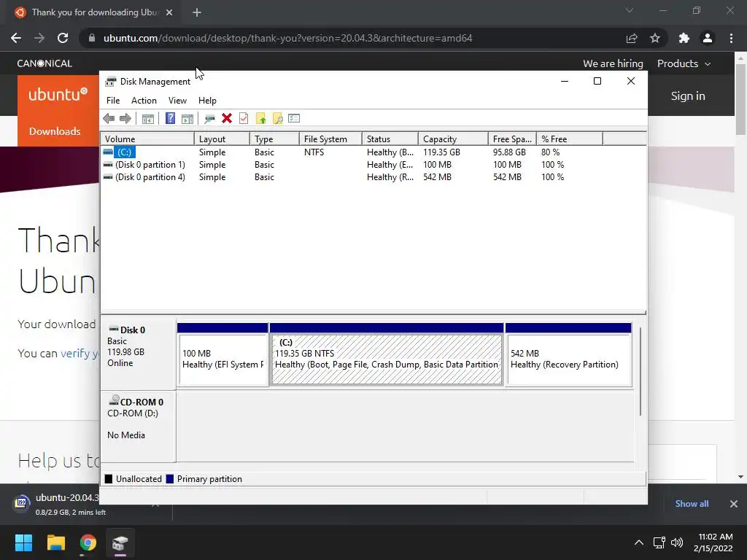747x560 pixels.
Task: Bookmark this page with the star icon
Action: pyautogui.click(x=655, y=38)
